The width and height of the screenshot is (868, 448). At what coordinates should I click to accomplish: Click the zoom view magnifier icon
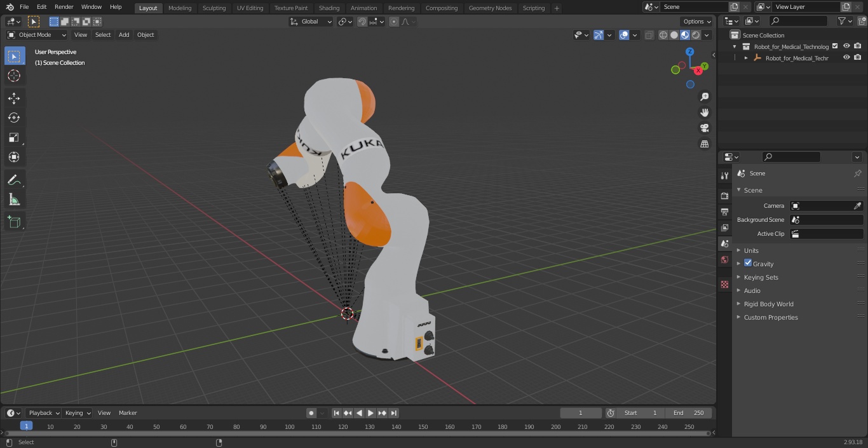coord(704,97)
